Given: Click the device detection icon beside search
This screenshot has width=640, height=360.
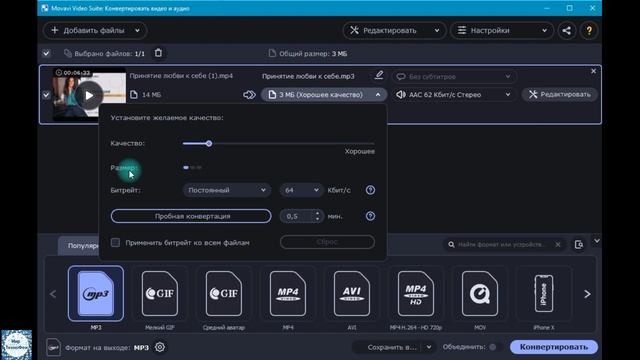Looking at the screenshot, I should (x=579, y=244).
